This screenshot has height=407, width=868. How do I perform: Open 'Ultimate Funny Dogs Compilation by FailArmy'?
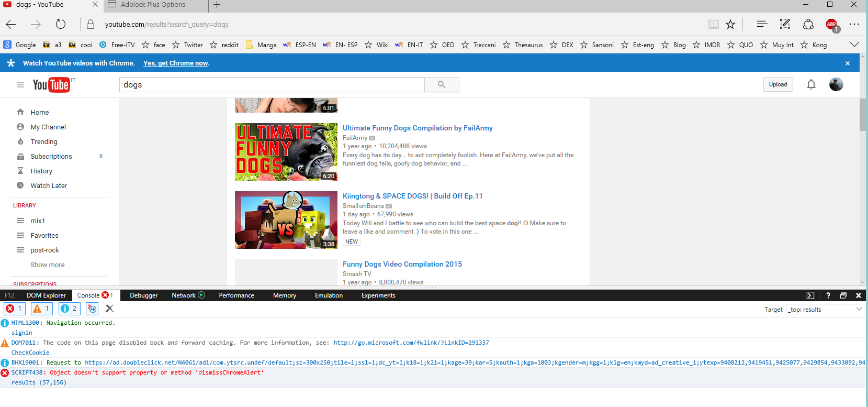[418, 128]
